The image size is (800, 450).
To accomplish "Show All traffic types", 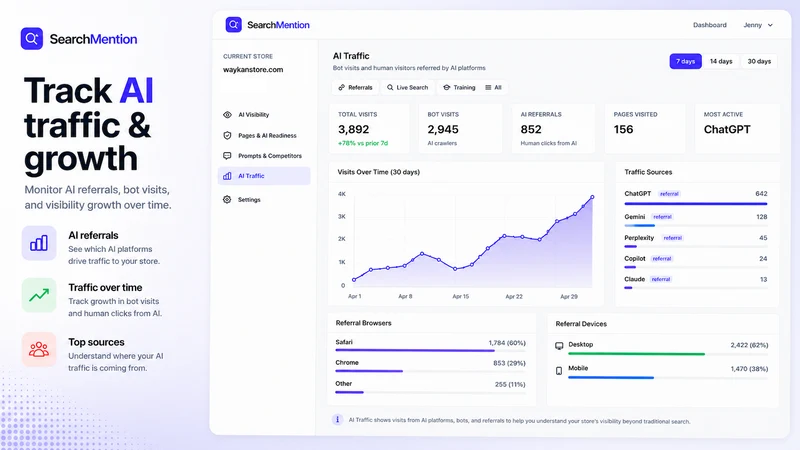I will (493, 87).
